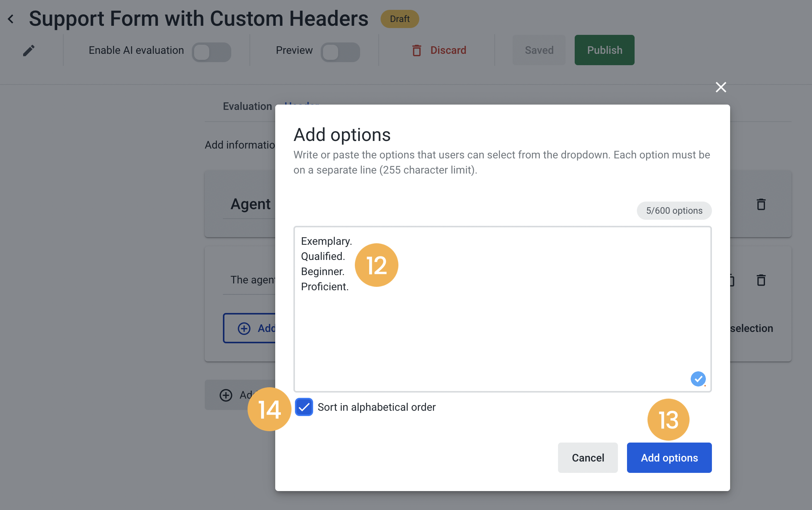Click the pencil edit icon
Screen dimensions: 812x510
(x=29, y=50)
